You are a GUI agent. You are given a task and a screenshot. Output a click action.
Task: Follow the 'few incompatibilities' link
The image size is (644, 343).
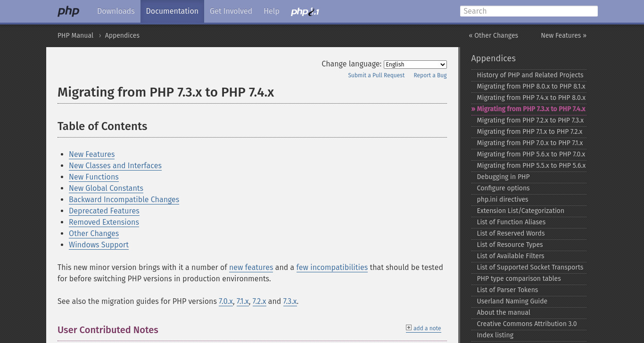click(x=332, y=268)
